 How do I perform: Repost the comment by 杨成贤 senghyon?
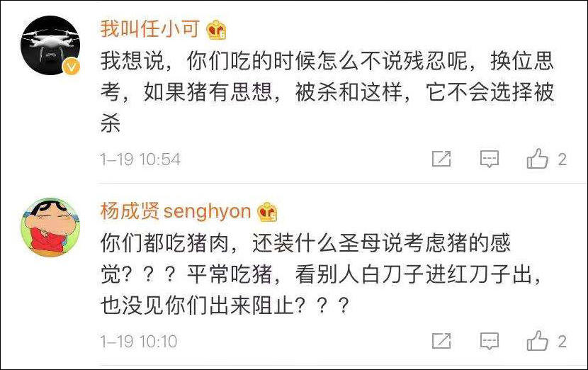click(x=441, y=342)
